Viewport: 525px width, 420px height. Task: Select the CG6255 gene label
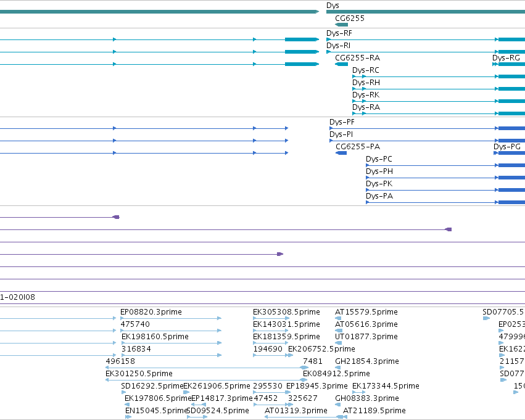tap(350, 19)
